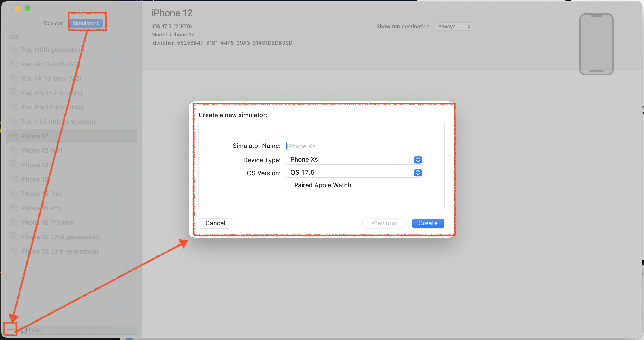Open the Show run destination Always popup

point(454,26)
